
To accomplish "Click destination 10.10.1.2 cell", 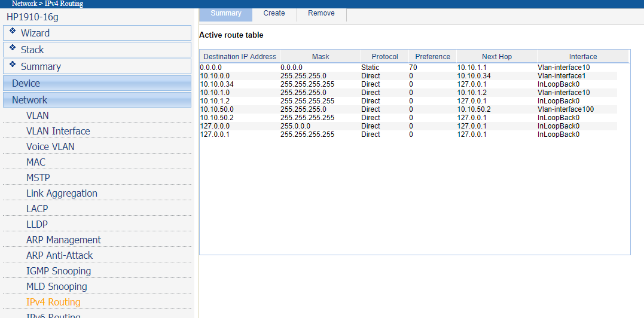I will tap(215, 101).
